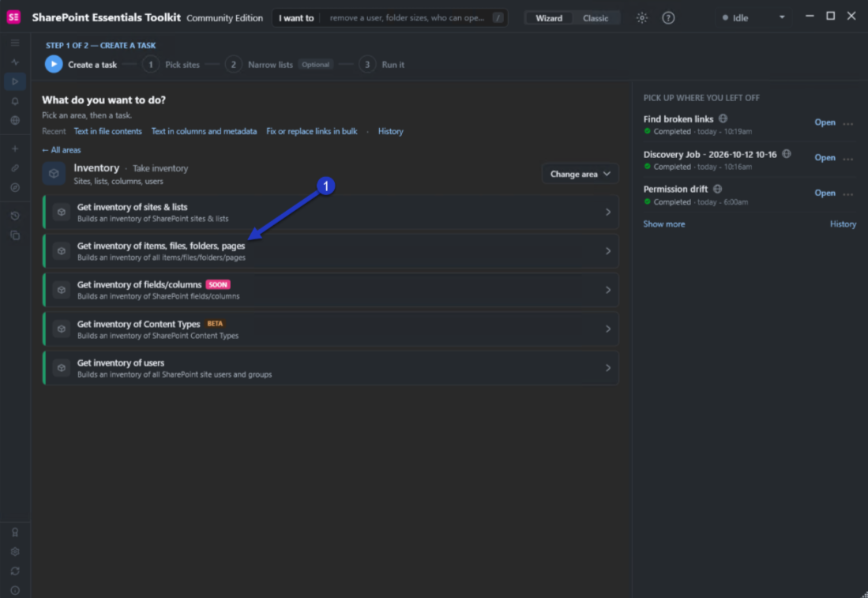Image resolution: width=868 pixels, height=598 pixels.
Task: Open Get inventory of sites & lists task
Action: pyautogui.click(x=330, y=212)
